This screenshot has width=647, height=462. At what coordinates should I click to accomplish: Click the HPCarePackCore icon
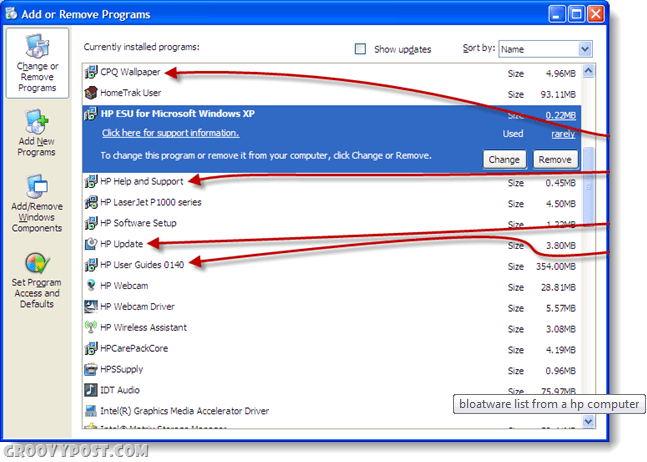(91, 349)
